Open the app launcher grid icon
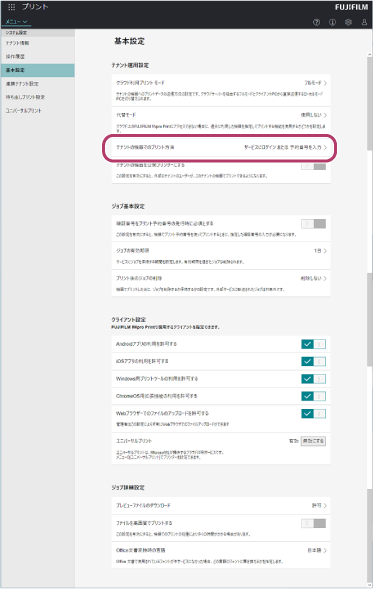The image size is (373, 589). coord(12,7)
